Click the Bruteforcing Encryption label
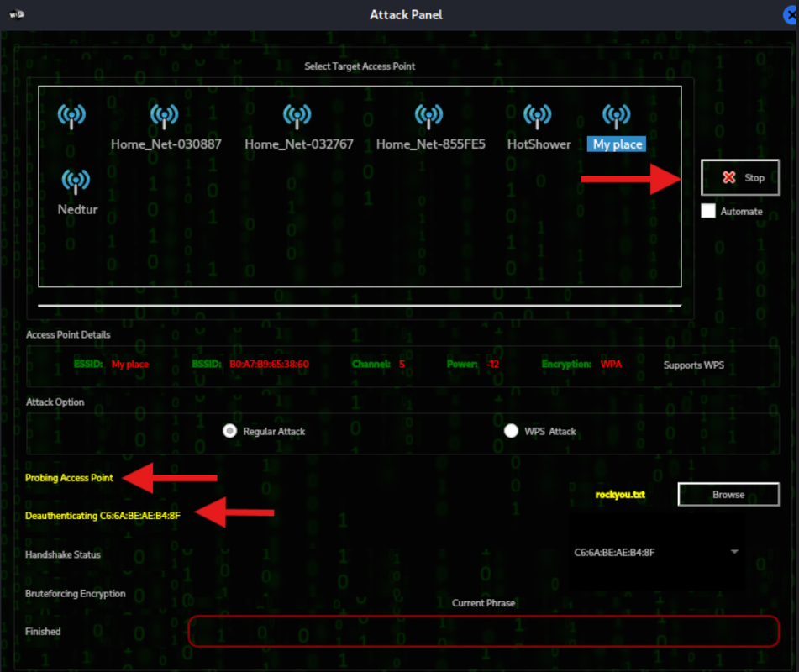The image size is (799, 672). coord(75,594)
